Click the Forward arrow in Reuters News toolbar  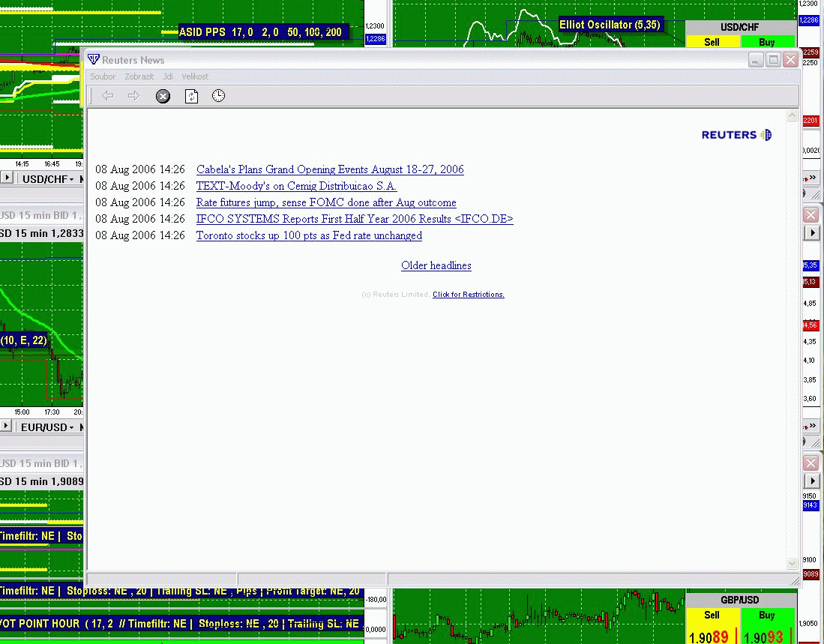point(133,96)
